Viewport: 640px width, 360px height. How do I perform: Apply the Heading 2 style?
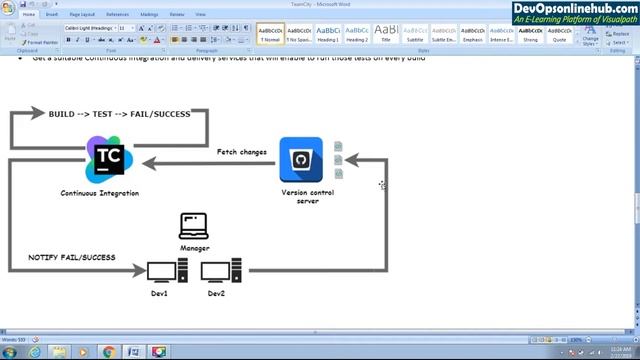357,33
